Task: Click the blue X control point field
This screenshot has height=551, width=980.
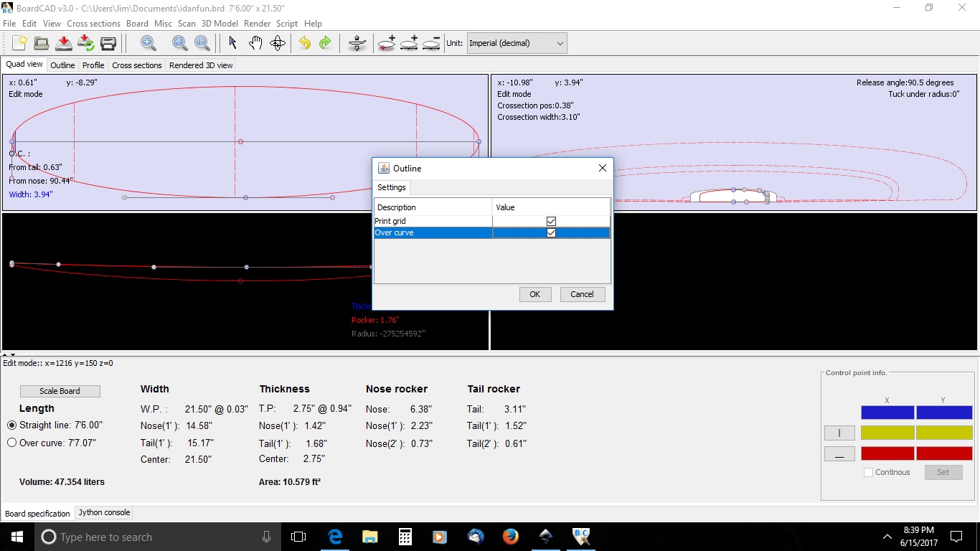Action: coord(887,413)
